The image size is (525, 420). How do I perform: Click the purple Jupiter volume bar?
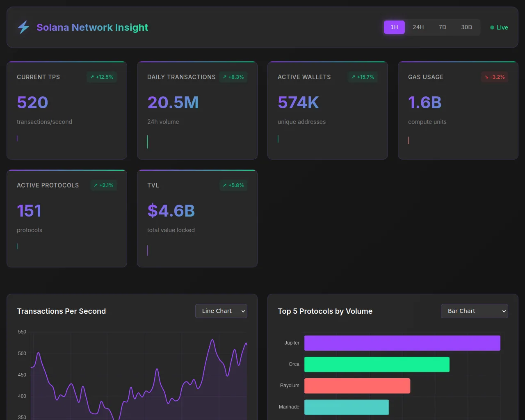pyautogui.click(x=402, y=343)
